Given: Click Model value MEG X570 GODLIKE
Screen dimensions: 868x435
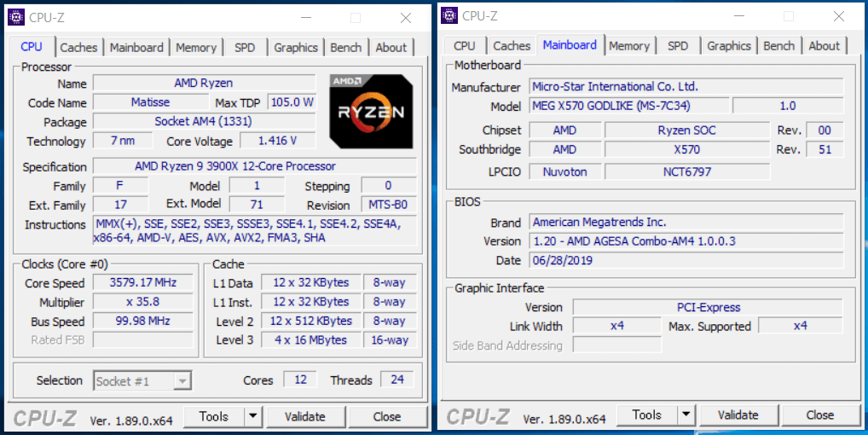Looking at the screenshot, I should pyautogui.click(x=629, y=106).
